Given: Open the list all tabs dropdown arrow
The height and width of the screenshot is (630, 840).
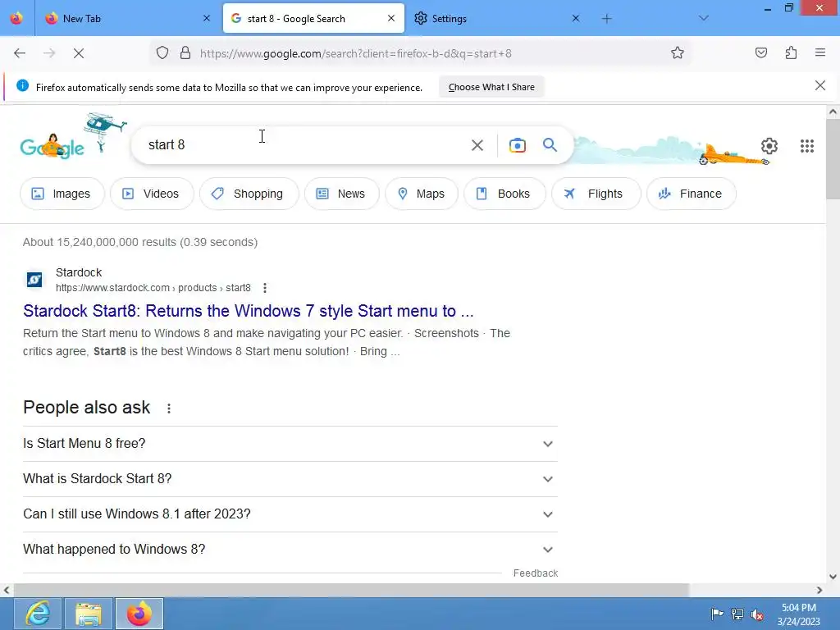Looking at the screenshot, I should point(703,19).
